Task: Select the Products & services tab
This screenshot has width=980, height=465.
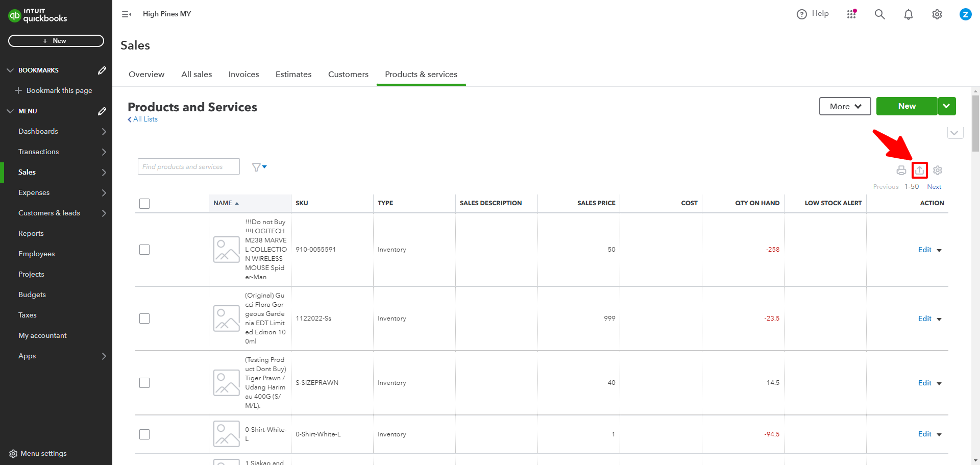Action: pyautogui.click(x=421, y=75)
